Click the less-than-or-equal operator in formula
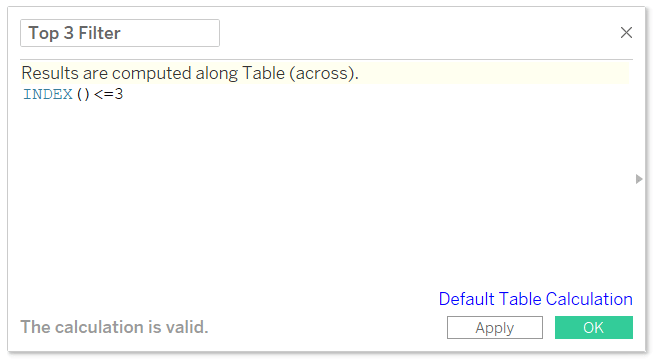This screenshot has width=655, height=360. tap(104, 94)
